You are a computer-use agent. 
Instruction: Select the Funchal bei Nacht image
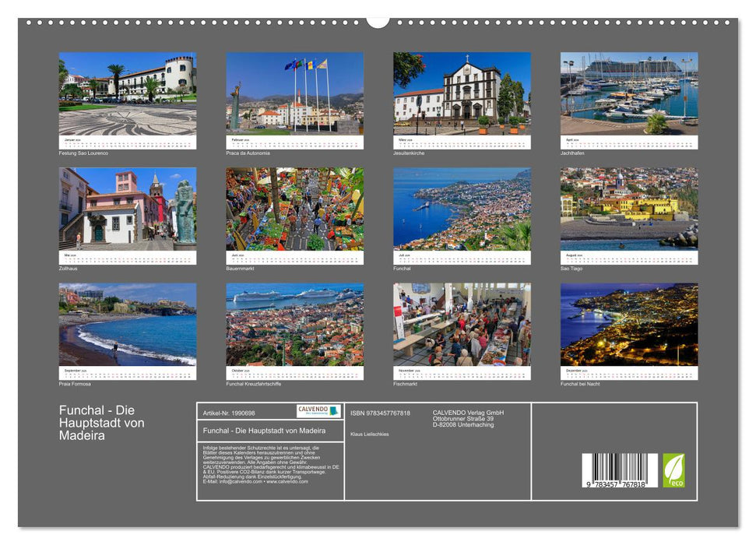pyautogui.click(x=631, y=327)
